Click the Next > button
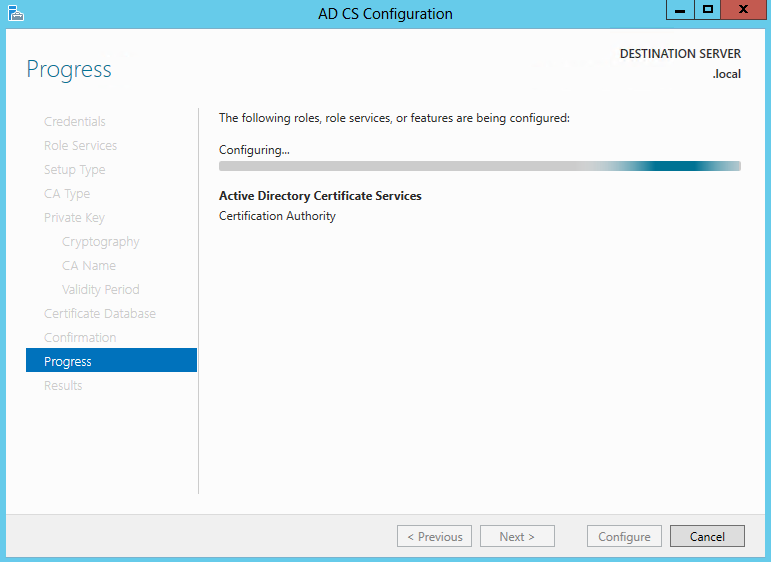The height and width of the screenshot is (562, 771). point(517,536)
